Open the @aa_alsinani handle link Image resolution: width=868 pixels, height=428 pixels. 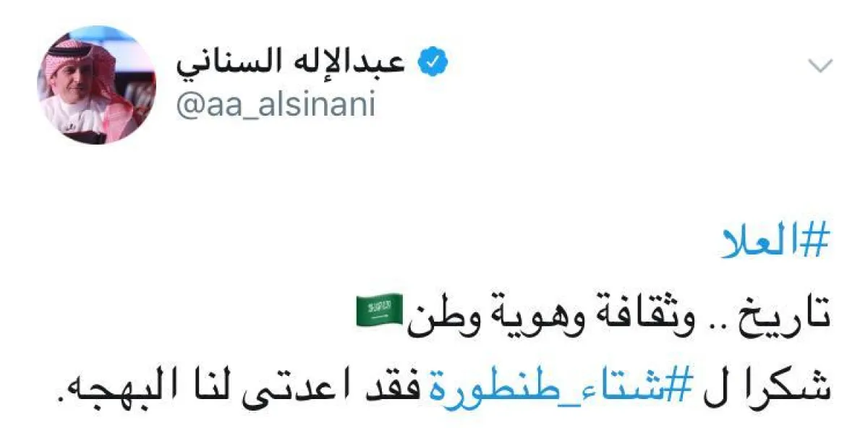click(275, 105)
